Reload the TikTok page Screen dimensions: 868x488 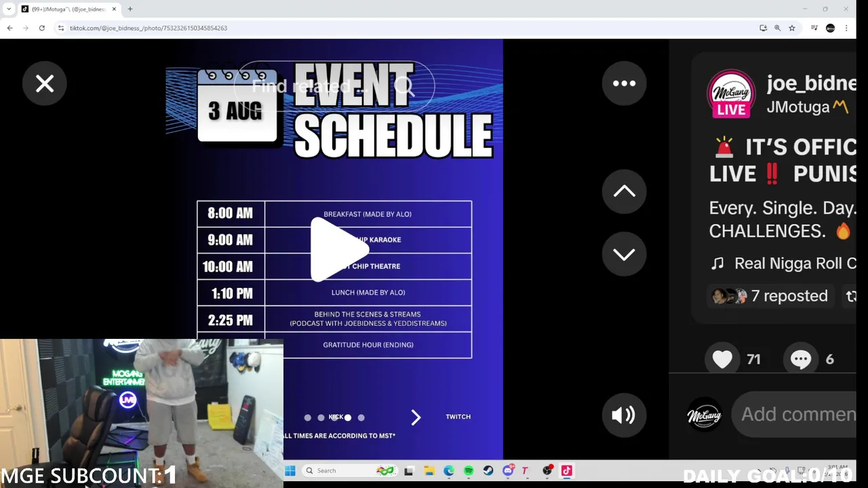point(42,28)
